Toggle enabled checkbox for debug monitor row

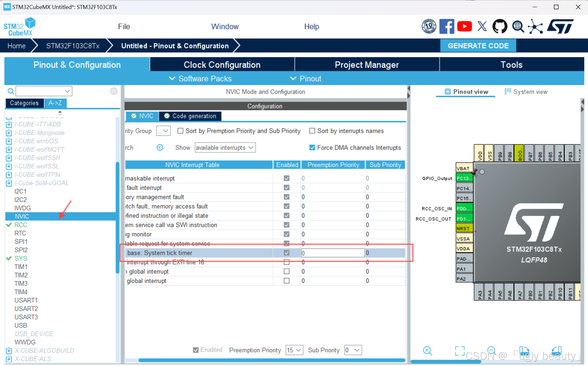coord(287,234)
